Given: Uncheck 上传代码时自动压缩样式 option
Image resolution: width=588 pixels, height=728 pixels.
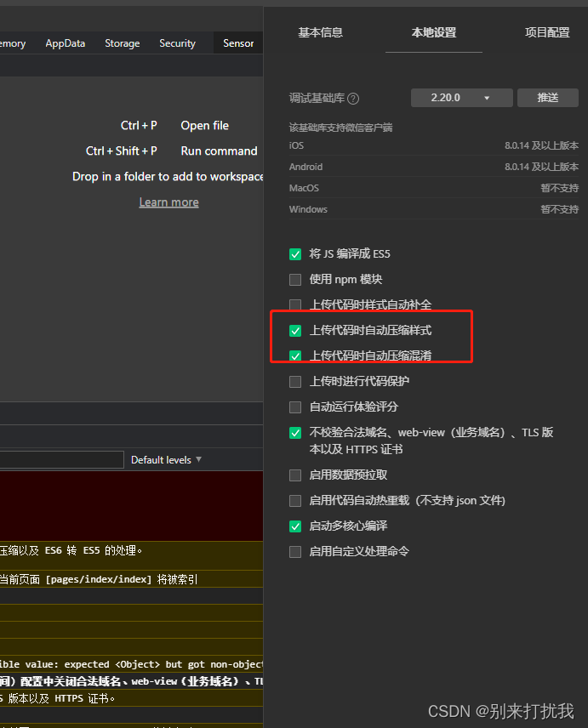Looking at the screenshot, I should point(295,331).
